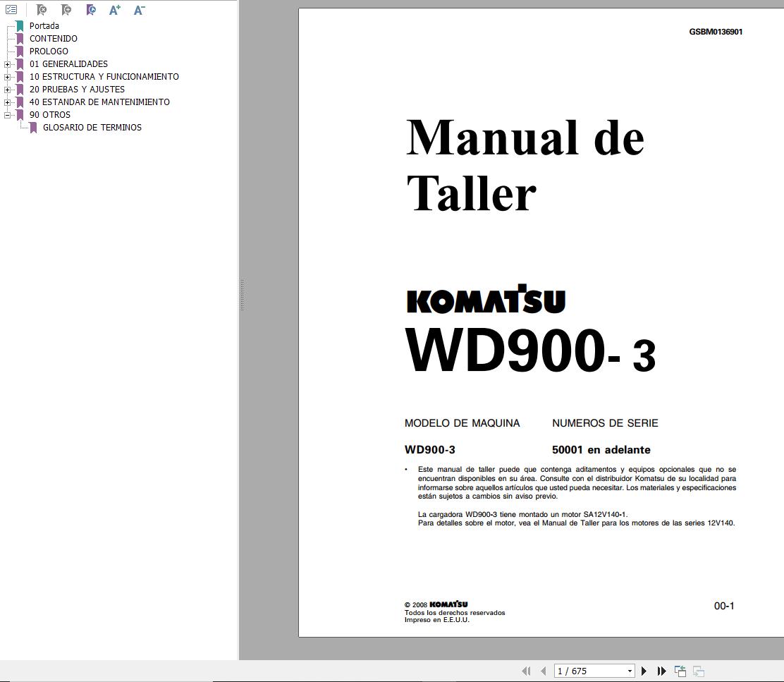Click the purple bookmark icon beside CONTENIDO
The image size is (784, 682).
point(20,39)
